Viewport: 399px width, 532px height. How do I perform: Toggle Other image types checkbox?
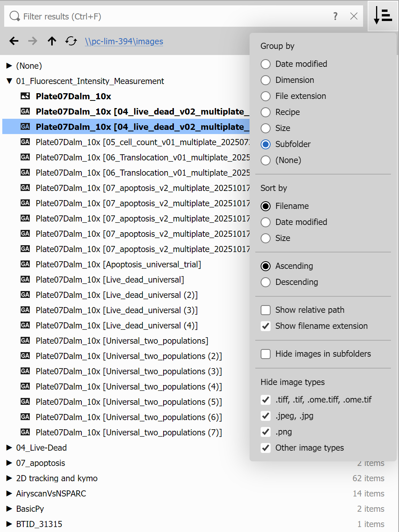pyautogui.click(x=266, y=448)
